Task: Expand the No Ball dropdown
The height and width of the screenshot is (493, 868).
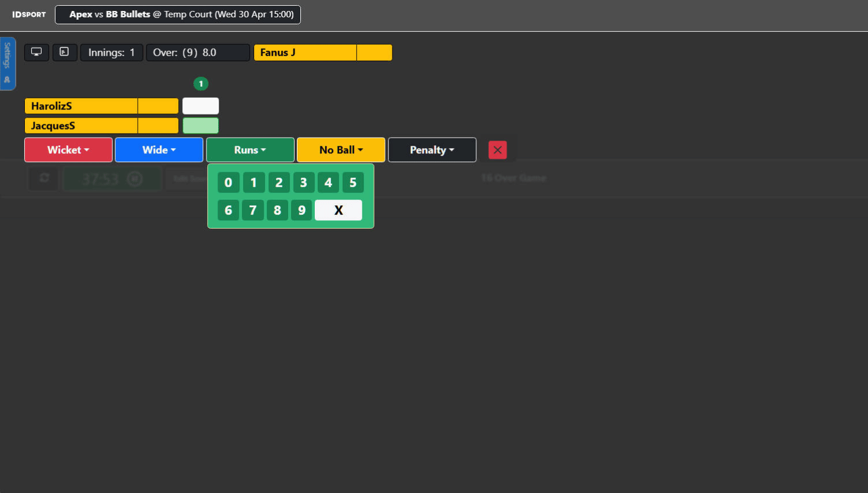Action: point(341,150)
